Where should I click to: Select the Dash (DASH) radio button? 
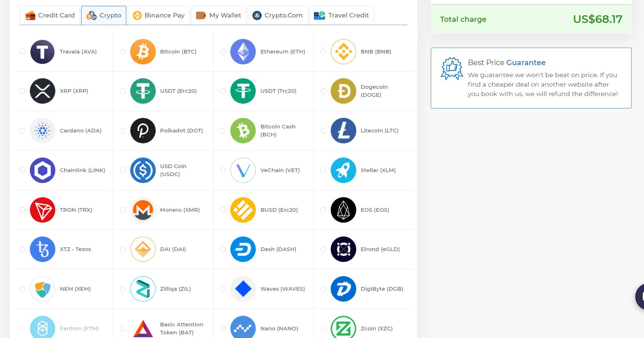coord(223,249)
